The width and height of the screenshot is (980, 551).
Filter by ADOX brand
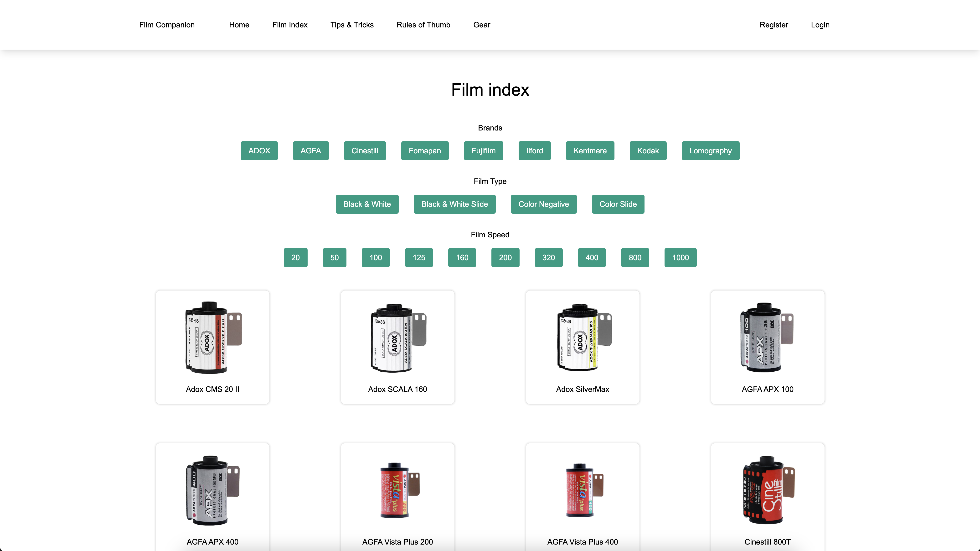point(259,151)
